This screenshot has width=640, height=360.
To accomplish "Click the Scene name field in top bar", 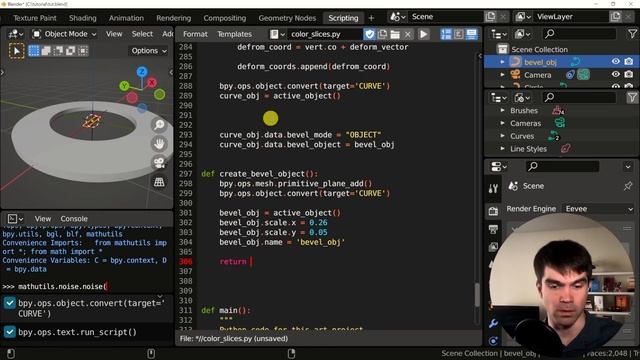I will click(446, 17).
